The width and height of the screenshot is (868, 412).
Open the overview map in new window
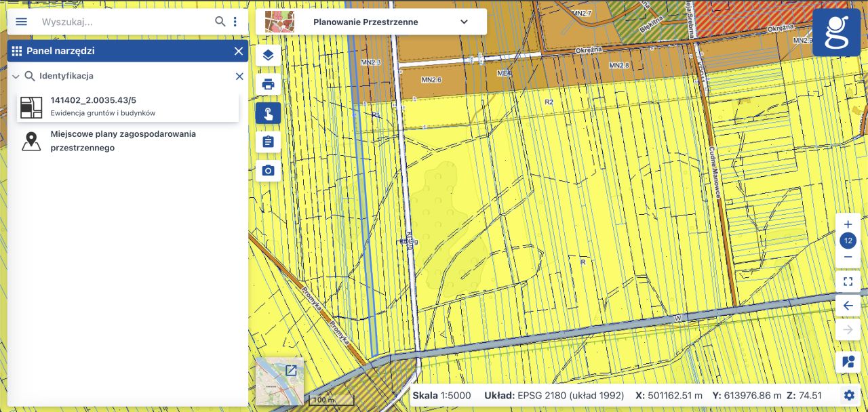point(291,370)
